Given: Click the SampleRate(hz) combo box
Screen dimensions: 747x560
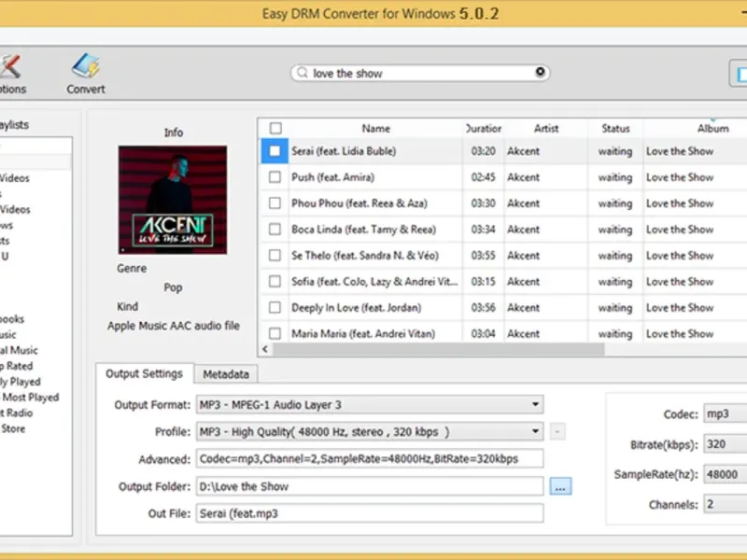Looking at the screenshot, I should pyautogui.click(x=726, y=474).
